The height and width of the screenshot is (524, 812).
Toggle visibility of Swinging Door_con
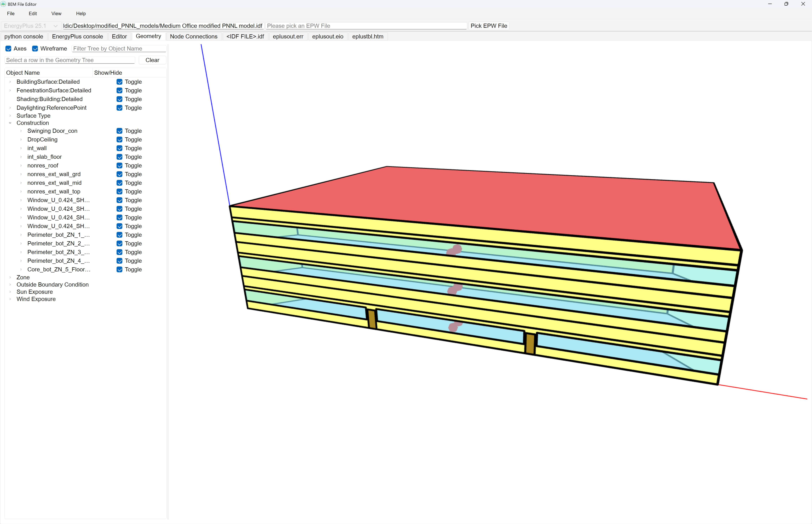pos(119,131)
